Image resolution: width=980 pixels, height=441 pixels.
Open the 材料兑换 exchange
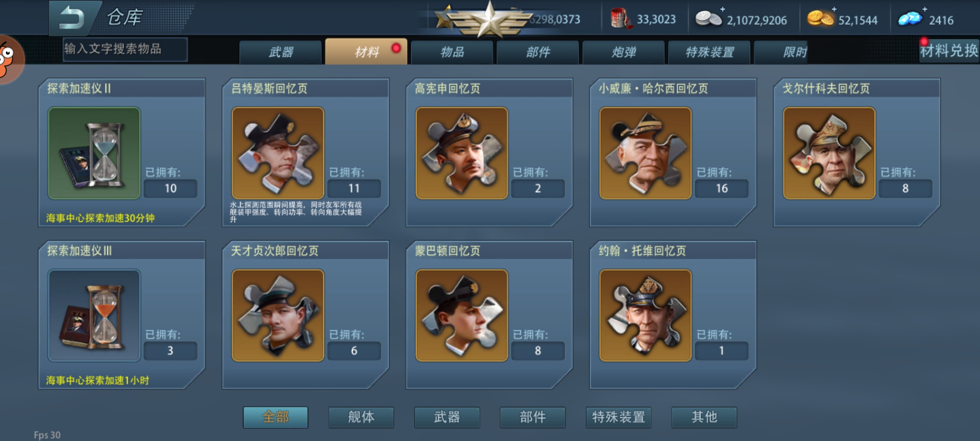pyautogui.click(x=949, y=51)
